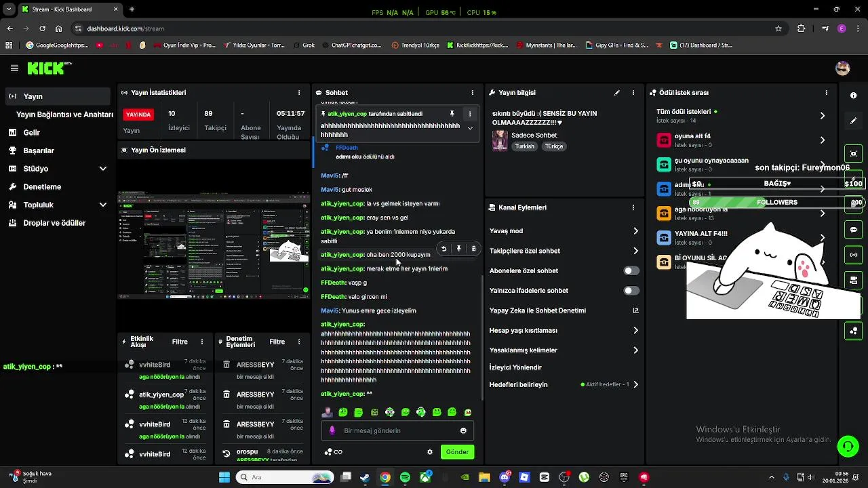Click the broadcast signal icon in right sidebar
Screen dimensions: 868x488
coord(853,255)
